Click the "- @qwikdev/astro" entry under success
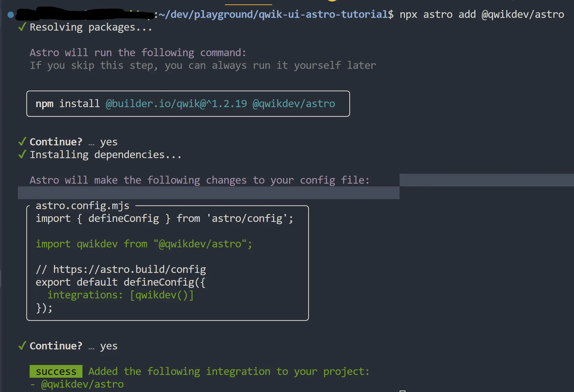Image resolution: width=574 pixels, height=392 pixels. [77, 384]
